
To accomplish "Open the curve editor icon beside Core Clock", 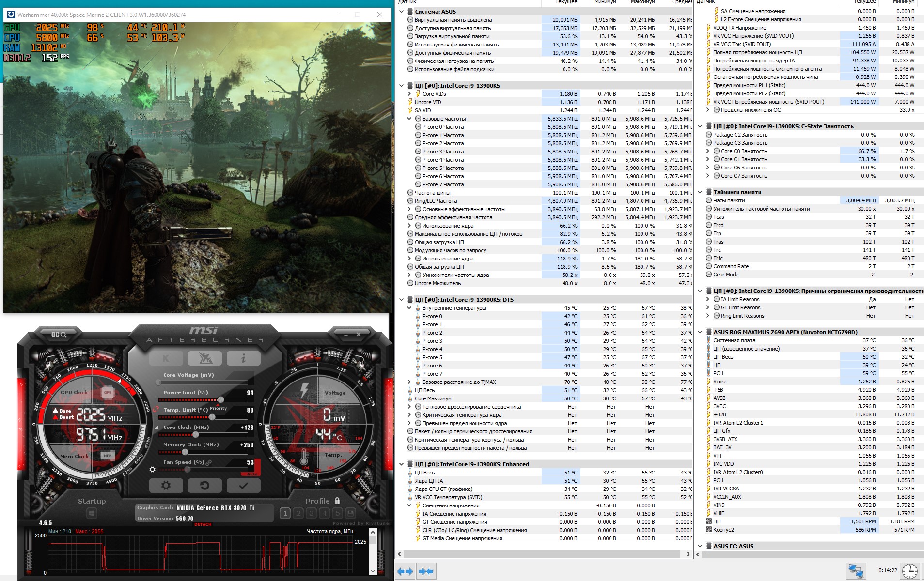I will 157,428.
